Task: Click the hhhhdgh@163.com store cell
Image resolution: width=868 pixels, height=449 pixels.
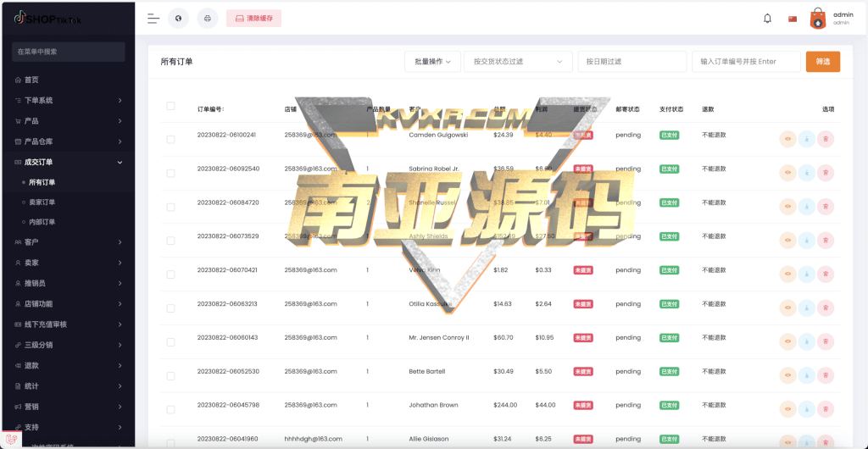Action: [x=314, y=439]
